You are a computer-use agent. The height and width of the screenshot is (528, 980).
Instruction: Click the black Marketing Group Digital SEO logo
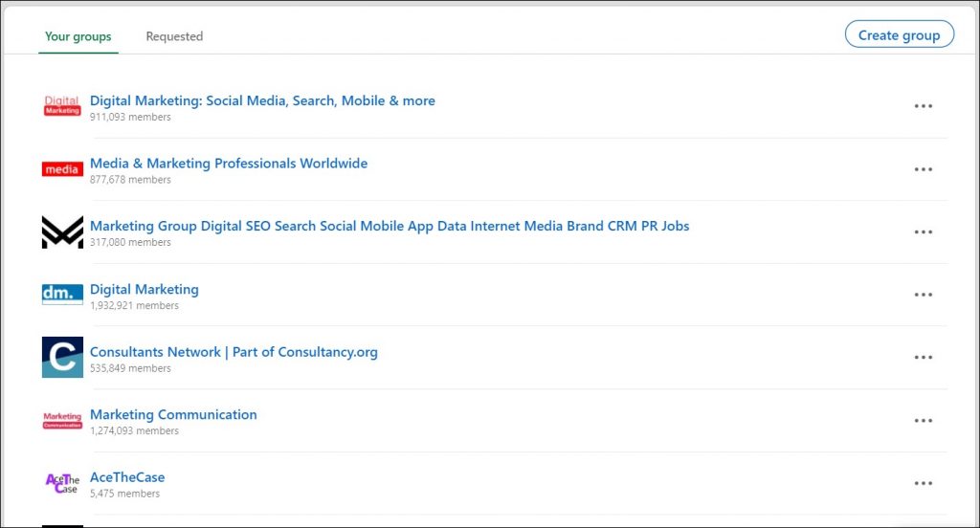(62, 232)
